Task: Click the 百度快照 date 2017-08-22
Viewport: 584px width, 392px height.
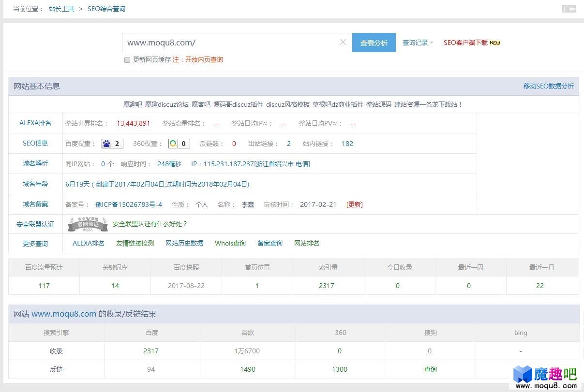Action: pyautogui.click(x=186, y=286)
